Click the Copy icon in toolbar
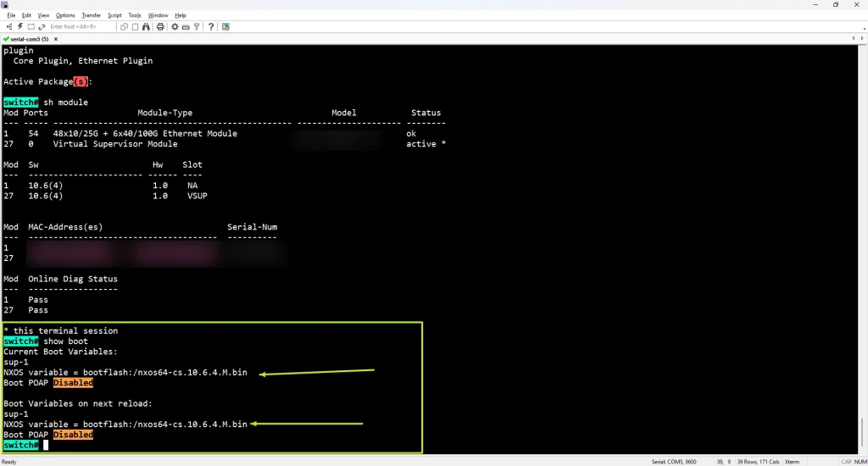Image resolution: width=868 pixels, height=466 pixels. (124, 26)
